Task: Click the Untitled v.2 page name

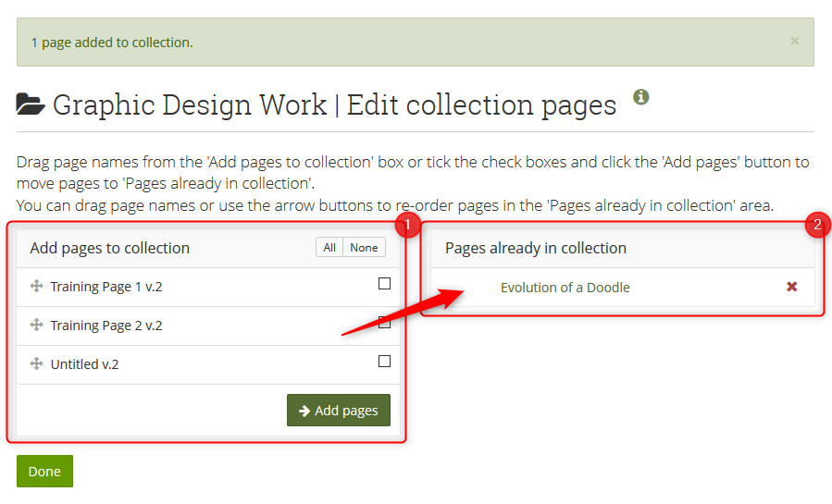Action: click(85, 364)
